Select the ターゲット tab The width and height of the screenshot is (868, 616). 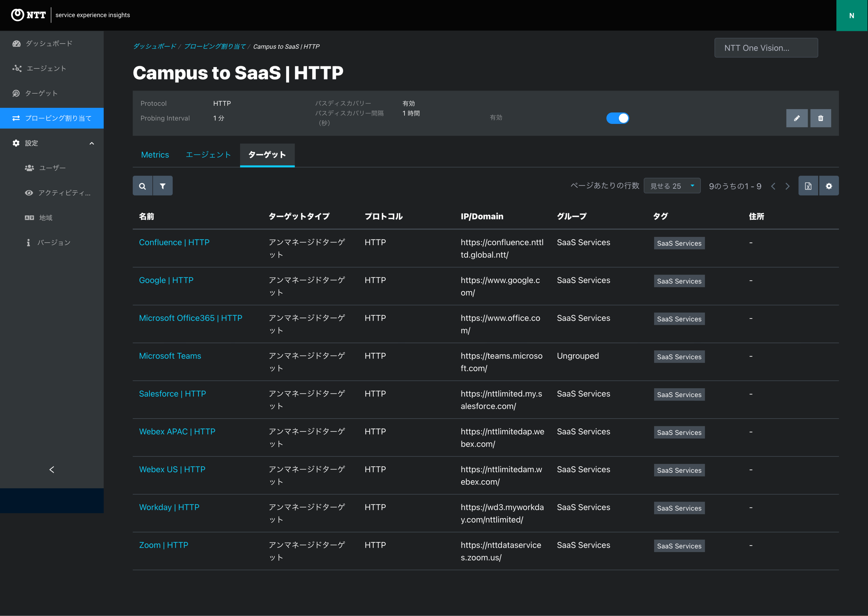[267, 155]
